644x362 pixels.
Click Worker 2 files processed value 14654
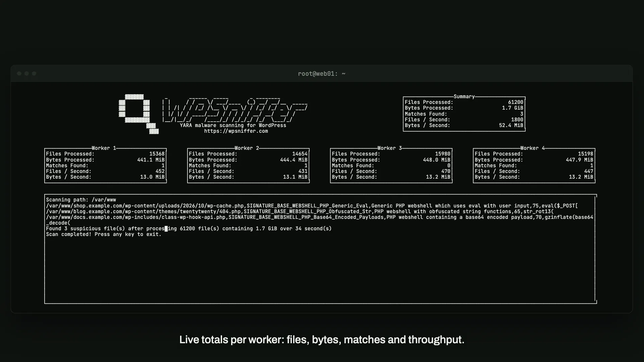tap(300, 154)
